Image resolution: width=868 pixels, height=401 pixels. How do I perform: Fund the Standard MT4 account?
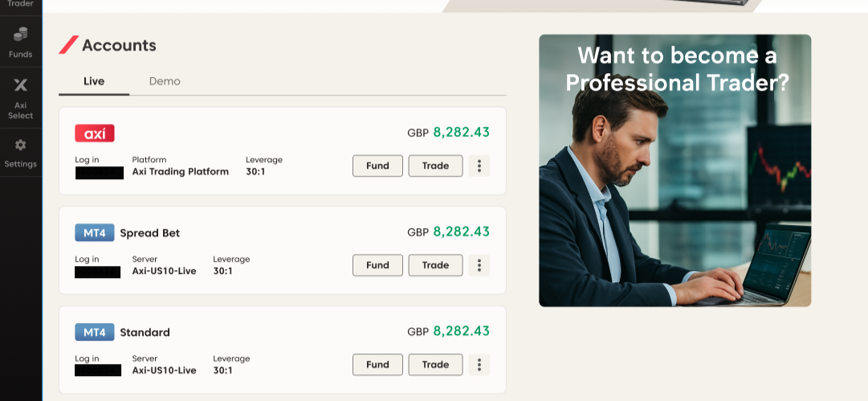[x=377, y=365]
